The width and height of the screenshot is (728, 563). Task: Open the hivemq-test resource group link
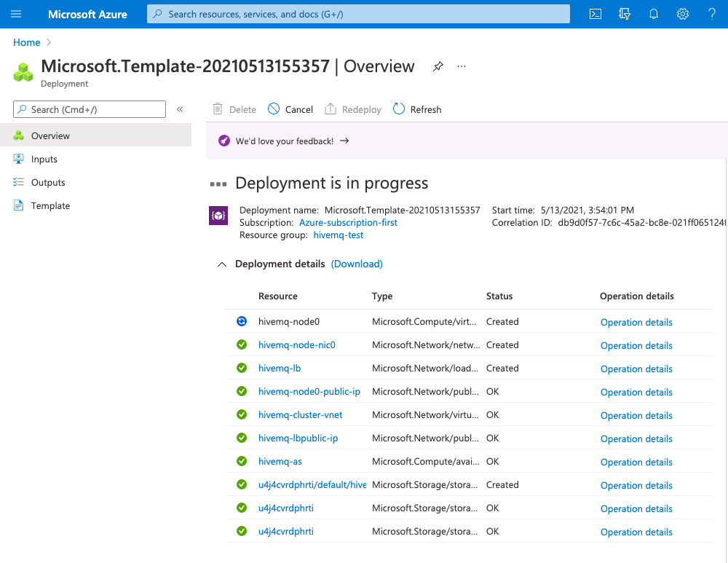[338, 235]
